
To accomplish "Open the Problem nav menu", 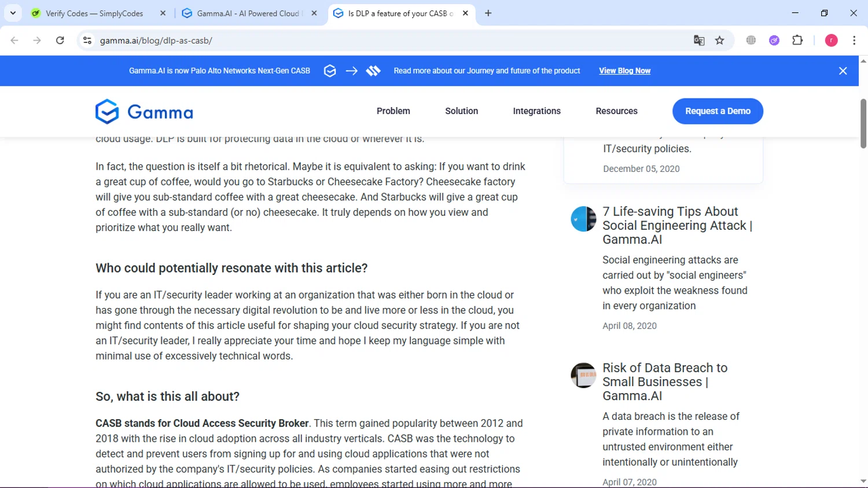I will click(393, 111).
